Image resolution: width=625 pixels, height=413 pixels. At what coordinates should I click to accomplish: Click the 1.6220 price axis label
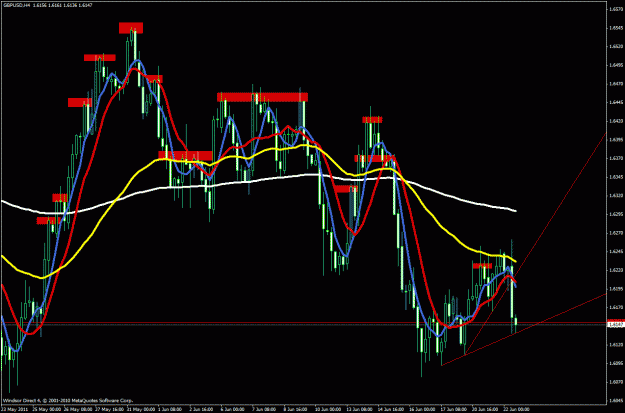(x=615, y=270)
